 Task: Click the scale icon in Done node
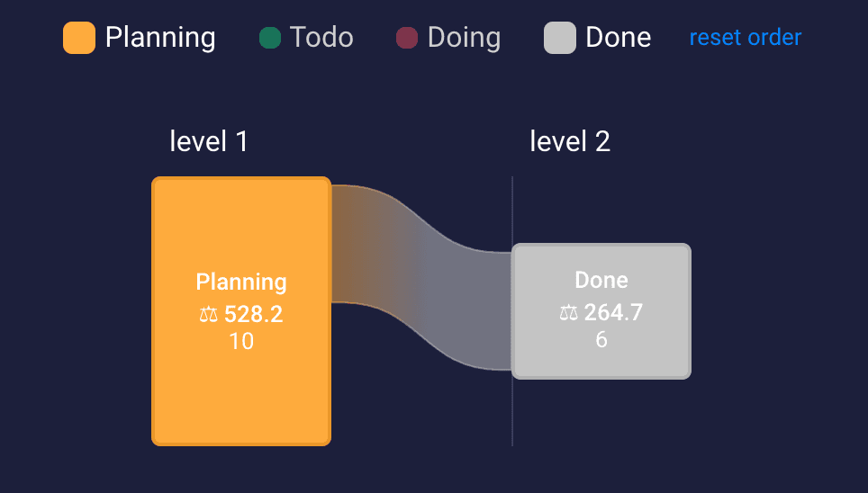click(568, 312)
